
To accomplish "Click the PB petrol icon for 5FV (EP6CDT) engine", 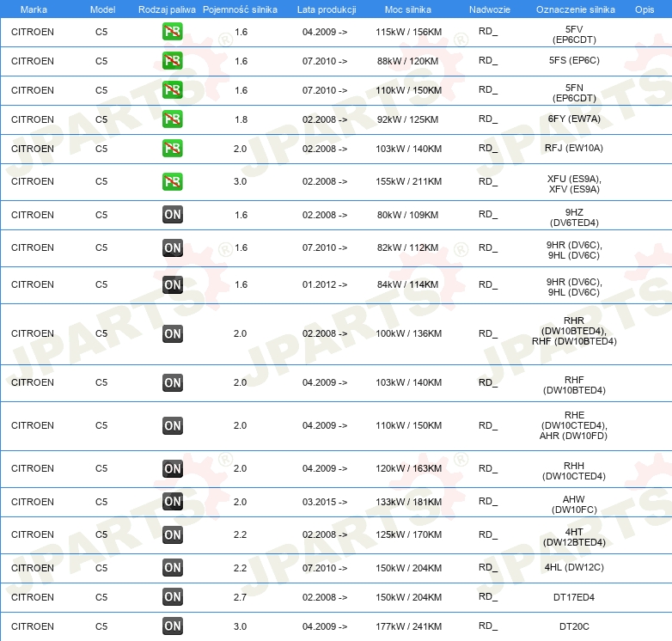I will coord(172,33).
